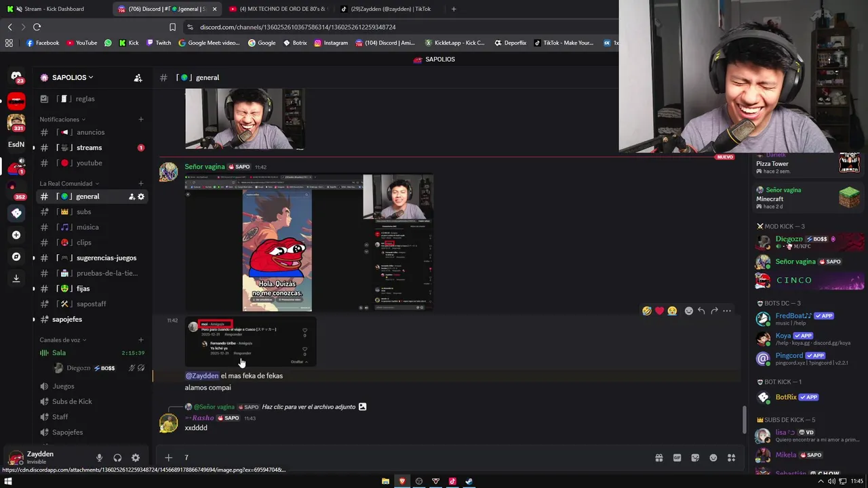Open the Apps launcher in message bar
This screenshot has width=868, height=488.
(731, 458)
